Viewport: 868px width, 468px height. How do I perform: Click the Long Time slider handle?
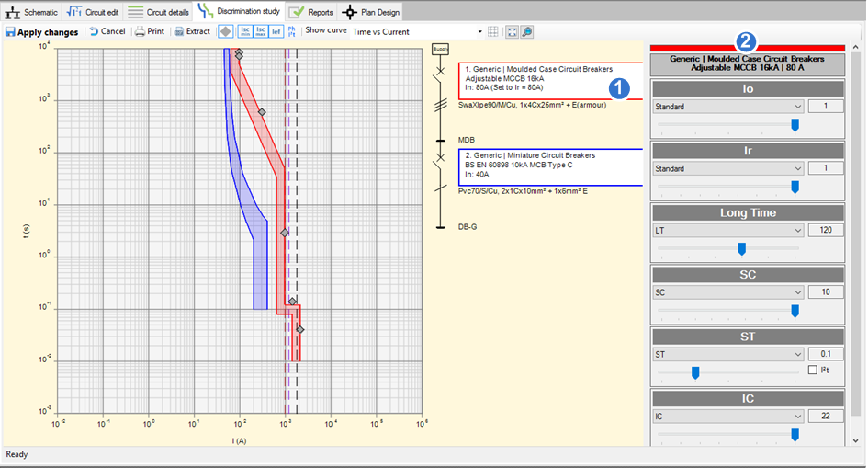(742, 250)
